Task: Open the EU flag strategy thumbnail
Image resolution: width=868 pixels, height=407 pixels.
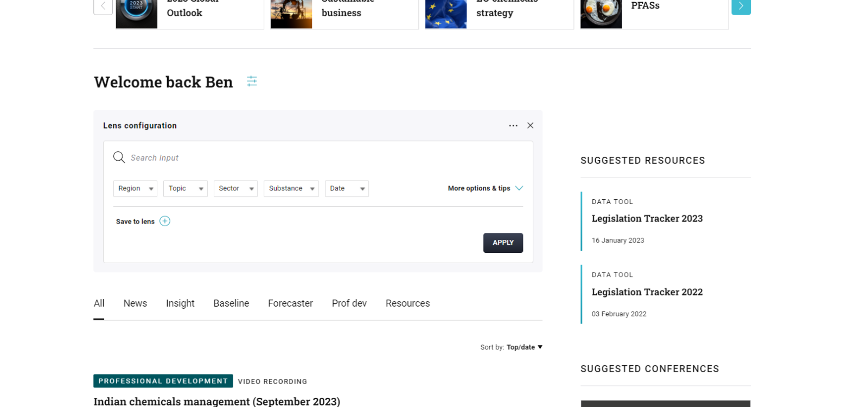Action: coord(446,14)
